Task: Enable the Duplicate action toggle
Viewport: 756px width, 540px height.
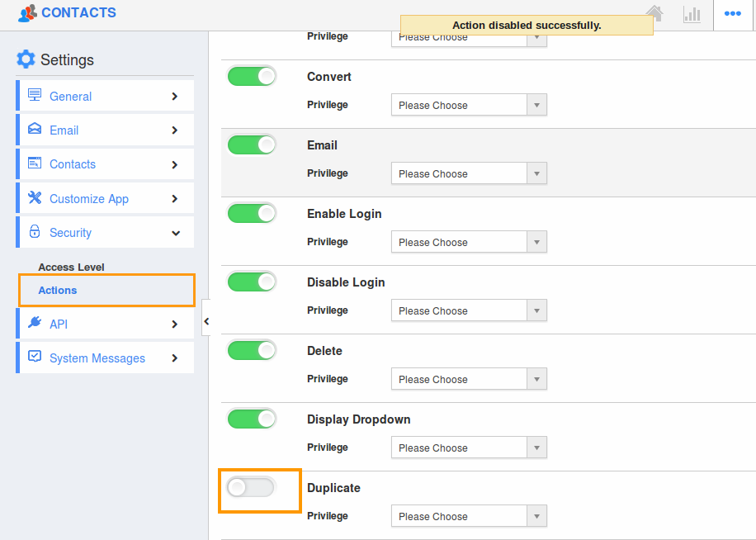Action: pos(251,488)
